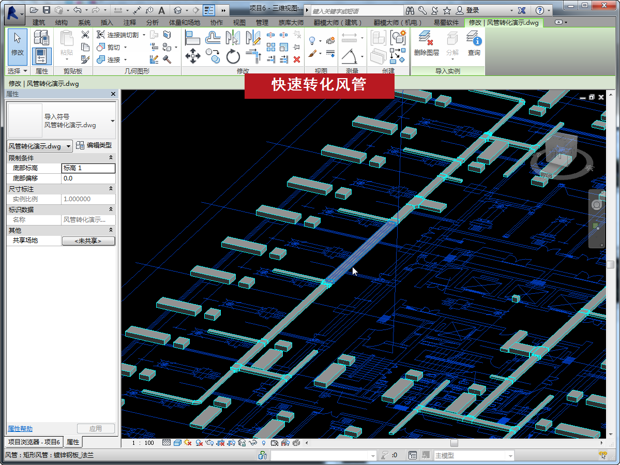Switch to the 项目浏览器 tab
Screen dimensions: 620x465
[x=34, y=442]
